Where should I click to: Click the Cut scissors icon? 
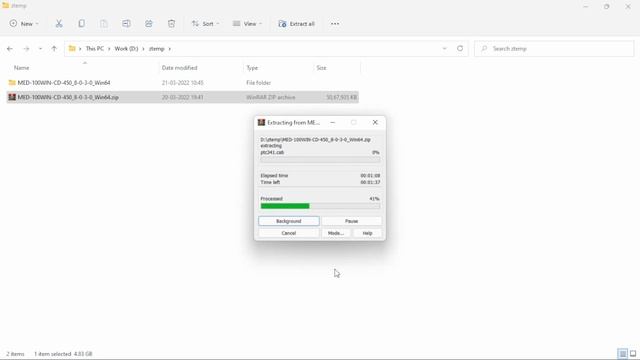point(59,24)
